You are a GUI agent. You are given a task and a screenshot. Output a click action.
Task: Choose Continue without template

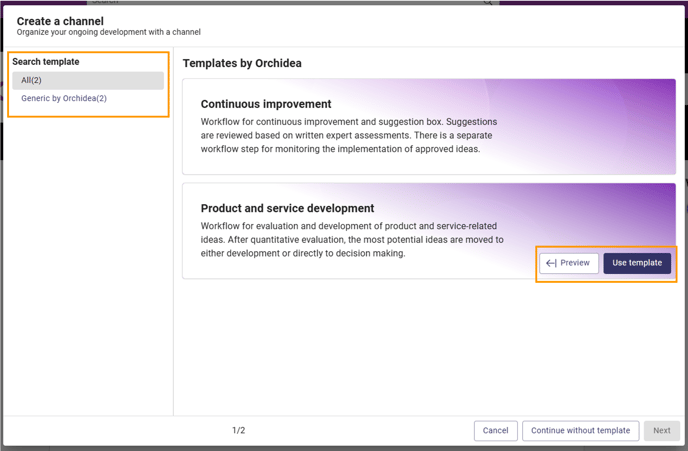[x=580, y=430]
